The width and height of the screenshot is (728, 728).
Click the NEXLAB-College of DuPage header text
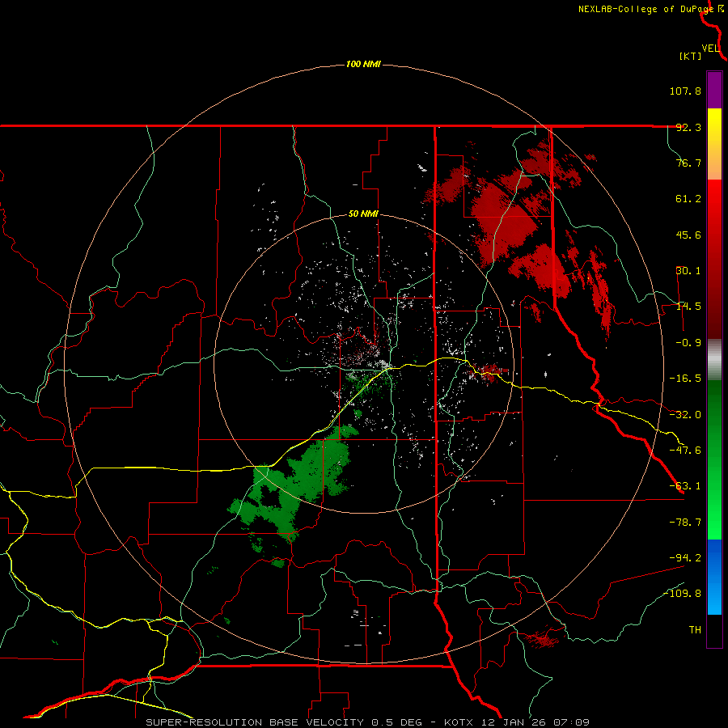[x=645, y=9]
